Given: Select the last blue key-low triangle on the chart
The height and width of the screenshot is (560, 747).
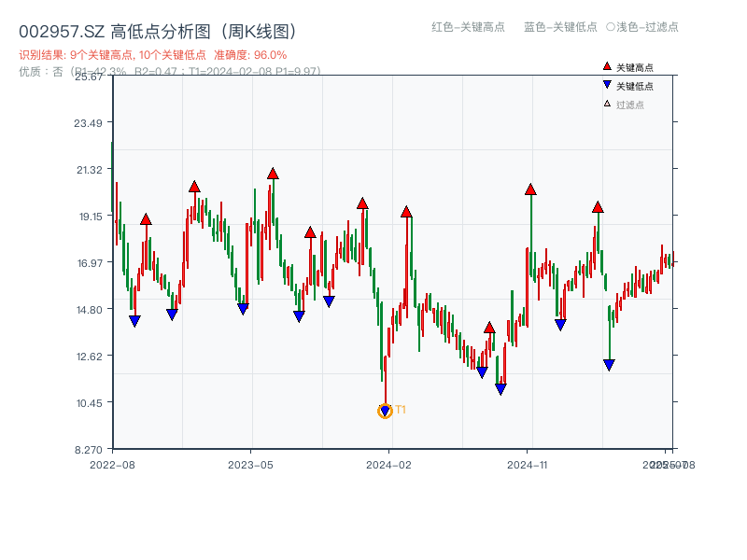Looking at the screenshot, I should tap(608, 364).
